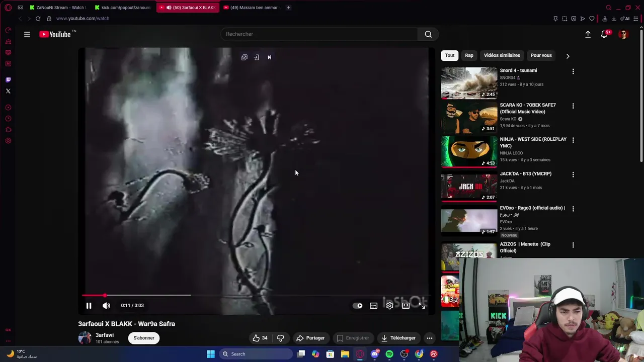Select the Pour vous chip
This screenshot has width=644, height=362.
(541, 55)
